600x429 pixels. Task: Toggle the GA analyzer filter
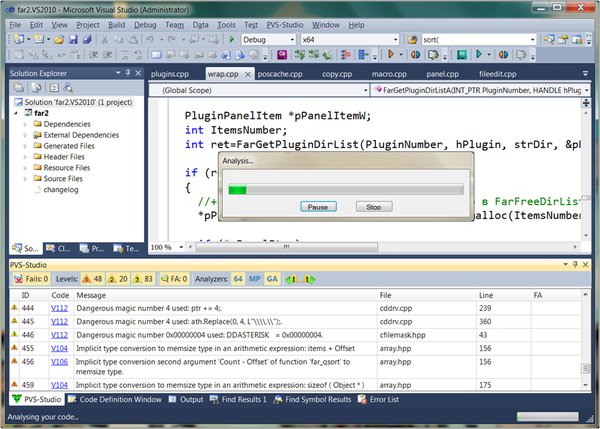tap(272, 279)
